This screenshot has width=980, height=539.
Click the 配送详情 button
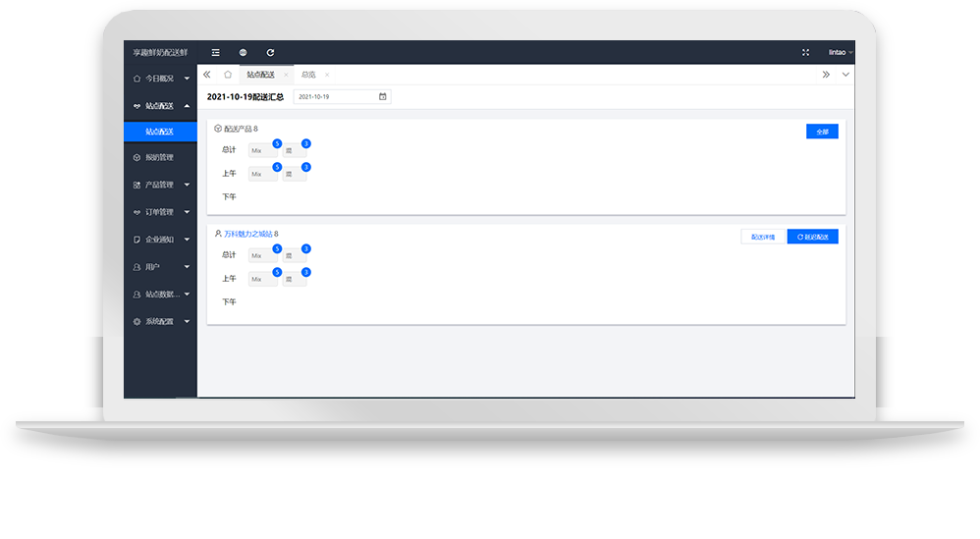[x=763, y=237]
